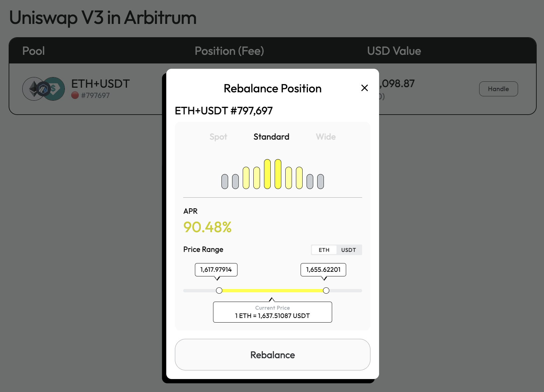Select the Standard range preset
The image size is (544, 392).
click(271, 137)
